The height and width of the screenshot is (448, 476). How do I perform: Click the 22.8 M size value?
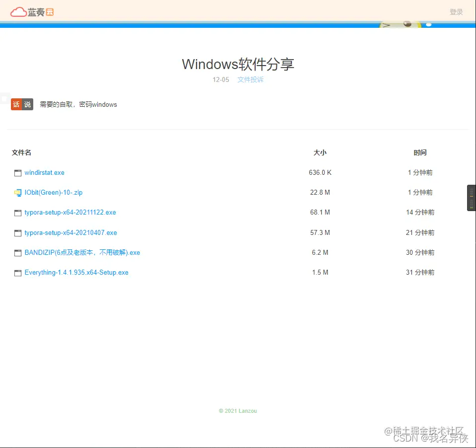click(320, 192)
